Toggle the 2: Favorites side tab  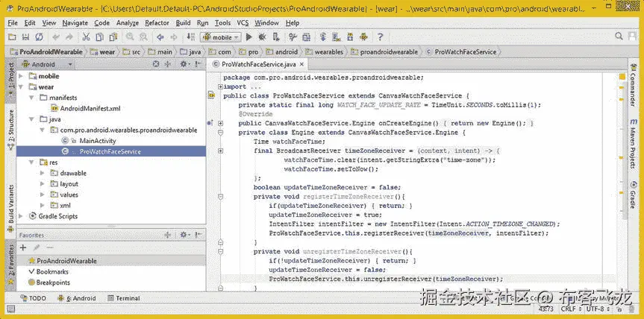[11, 265]
